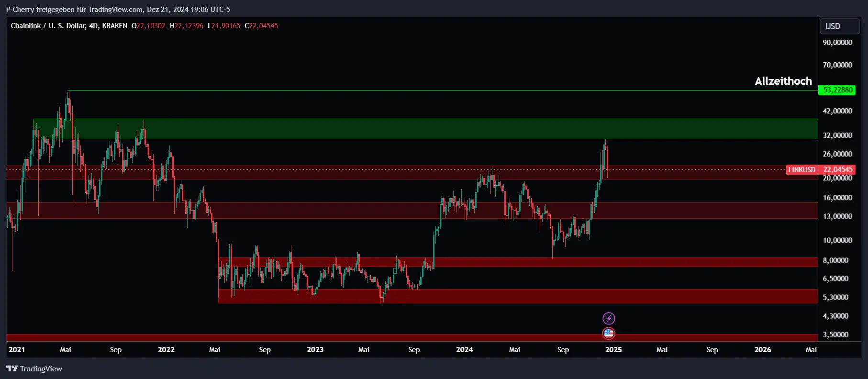The width and height of the screenshot is (868, 379).
Task: Click the 32,00000 price axis label
Action: 837,135
